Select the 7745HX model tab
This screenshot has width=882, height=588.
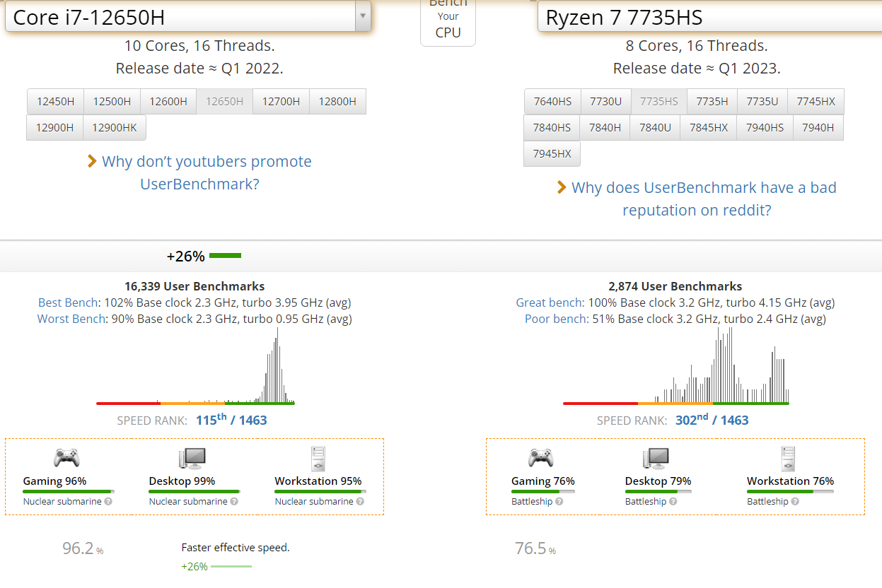click(816, 101)
